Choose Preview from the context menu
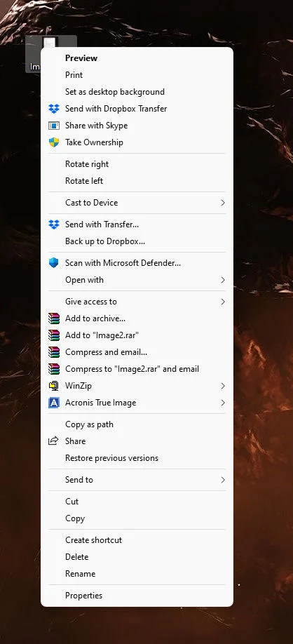 click(137, 58)
